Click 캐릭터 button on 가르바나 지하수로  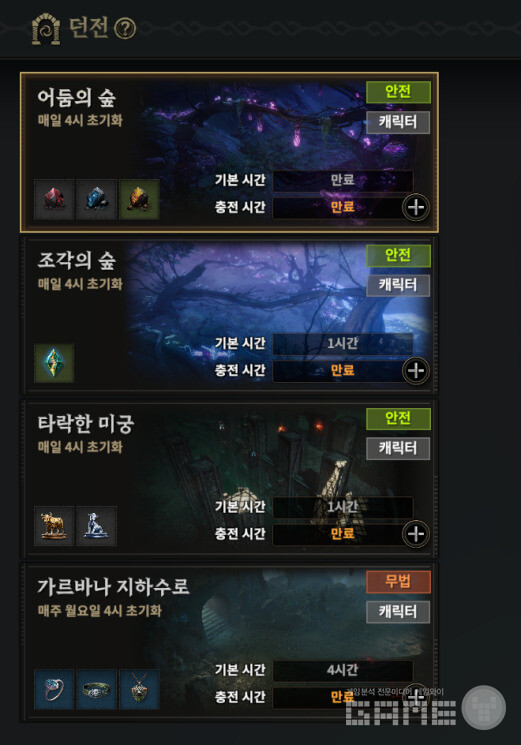(x=398, y=611)
